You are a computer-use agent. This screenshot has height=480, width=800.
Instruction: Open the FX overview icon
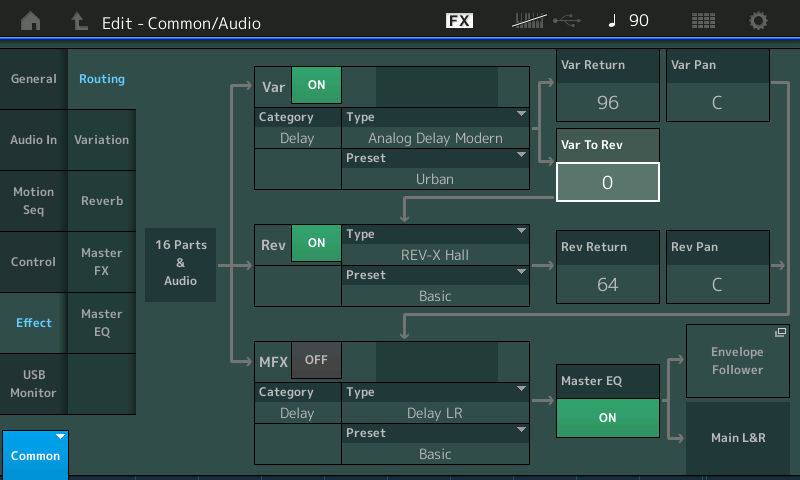point(459,21)
